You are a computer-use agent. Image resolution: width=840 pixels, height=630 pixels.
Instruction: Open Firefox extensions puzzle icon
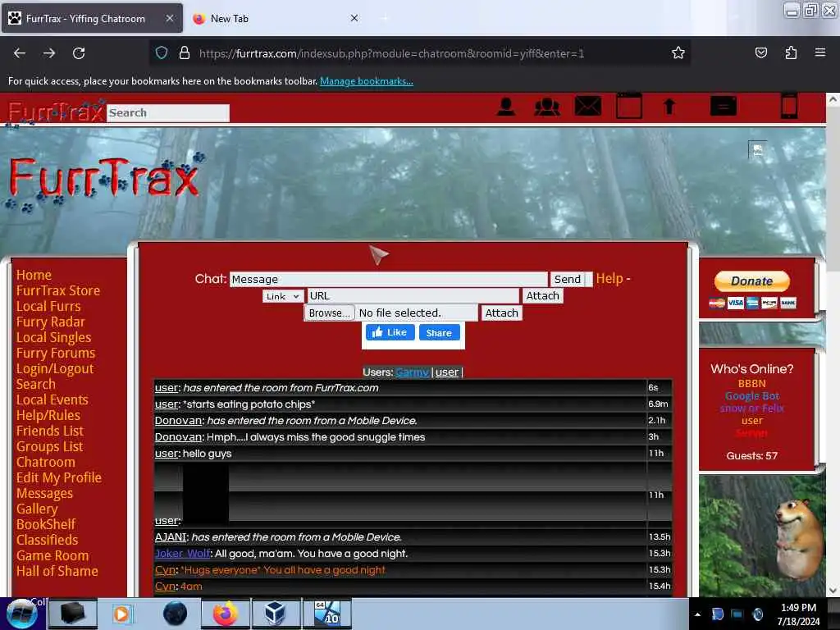(x=791, y=52)
